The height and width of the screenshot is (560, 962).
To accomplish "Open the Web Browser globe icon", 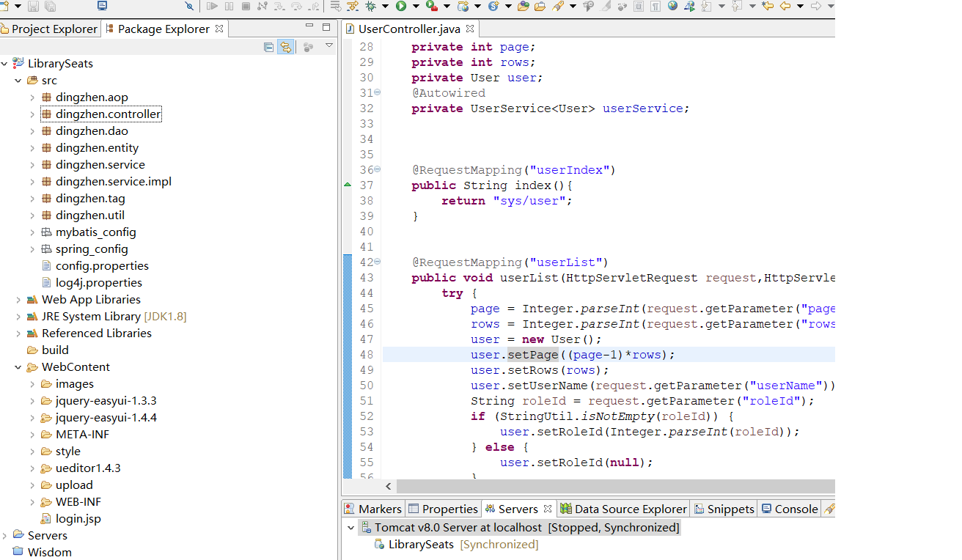I will tap(672, 6).
